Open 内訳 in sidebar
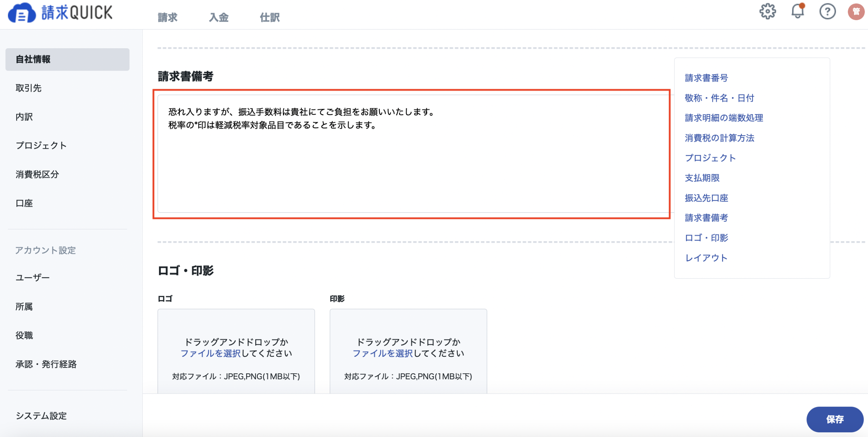868x437 pixels. (24, 117)
